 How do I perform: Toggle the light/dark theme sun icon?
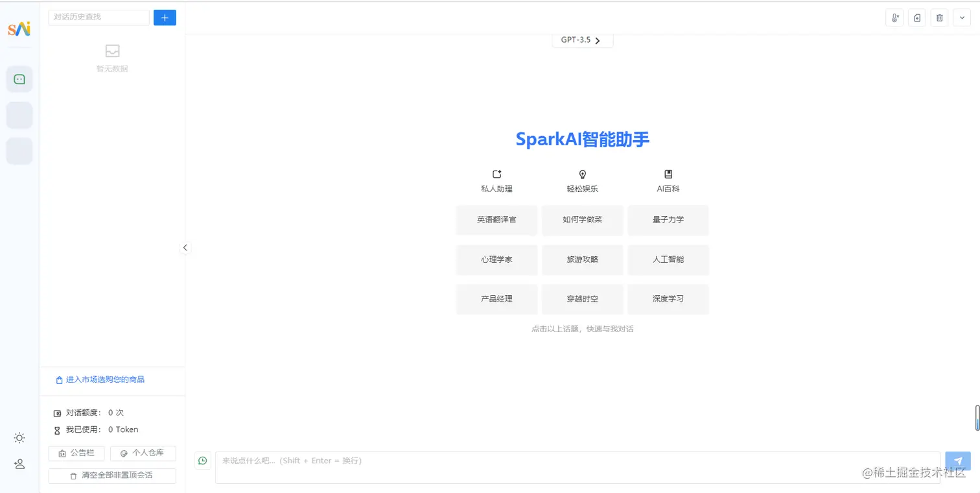click(x=19, y=438)
